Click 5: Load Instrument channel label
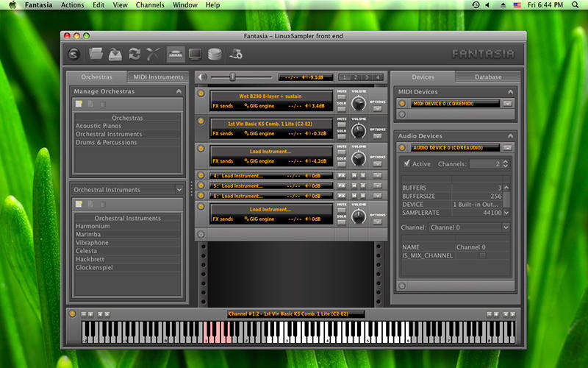Viewport: 588px width, 368px height. tap(238, 186)
